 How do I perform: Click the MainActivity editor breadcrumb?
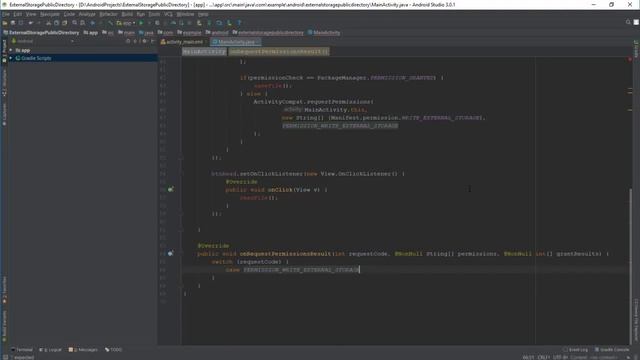204,52
